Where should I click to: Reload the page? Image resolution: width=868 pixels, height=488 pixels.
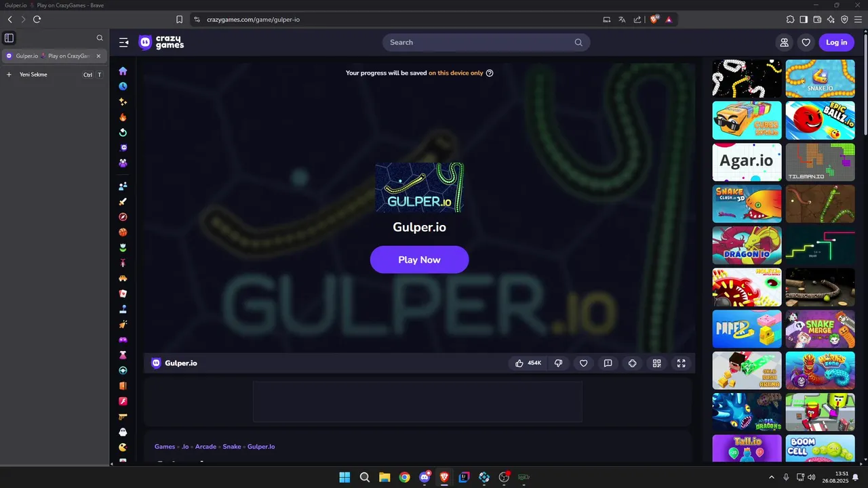[37, 20]
